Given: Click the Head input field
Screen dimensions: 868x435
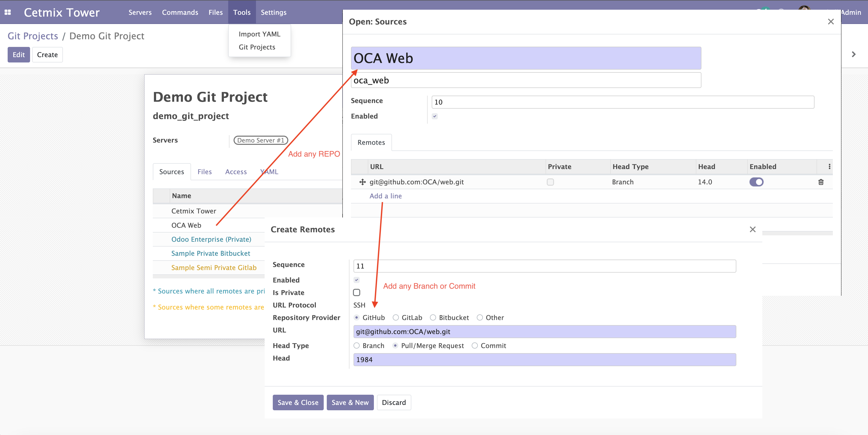Looking at the screenshot, I should click(x=544, y=360).
